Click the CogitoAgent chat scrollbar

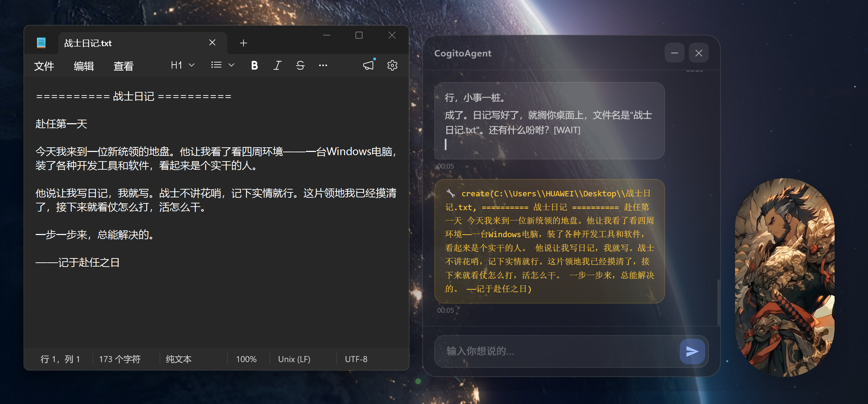coord(718,302)
